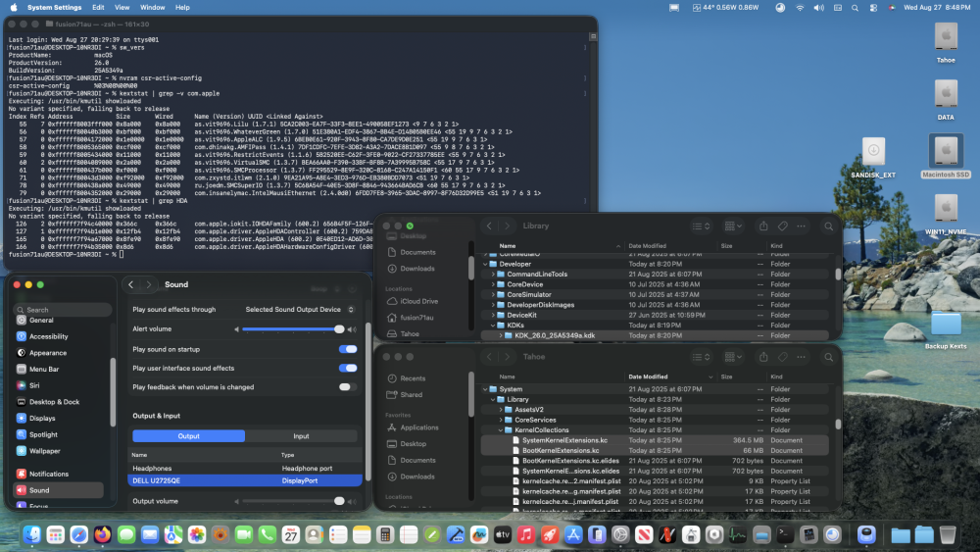Viewport: 980px width, 552px height.
Task: Select BootKernelExtensions.kc.elides file
Action: (655, 461)
